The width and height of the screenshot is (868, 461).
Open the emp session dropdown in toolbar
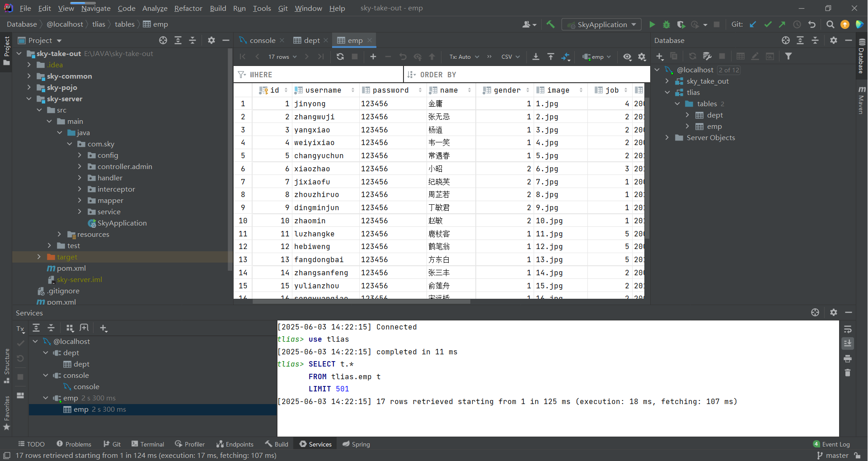click(x=597, y=56)
